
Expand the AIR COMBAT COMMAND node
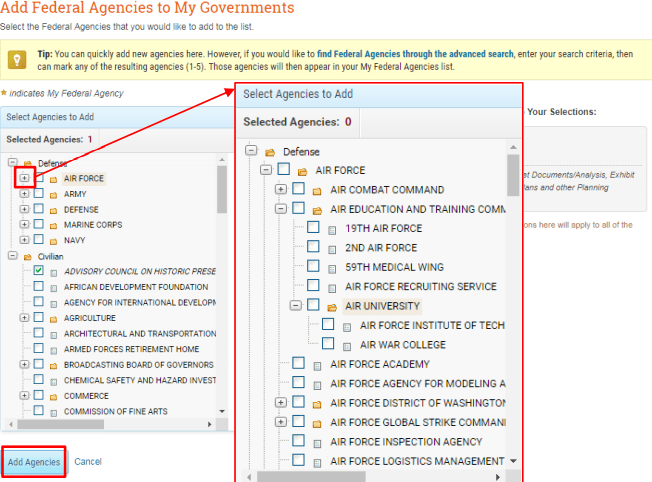(281, 190)
